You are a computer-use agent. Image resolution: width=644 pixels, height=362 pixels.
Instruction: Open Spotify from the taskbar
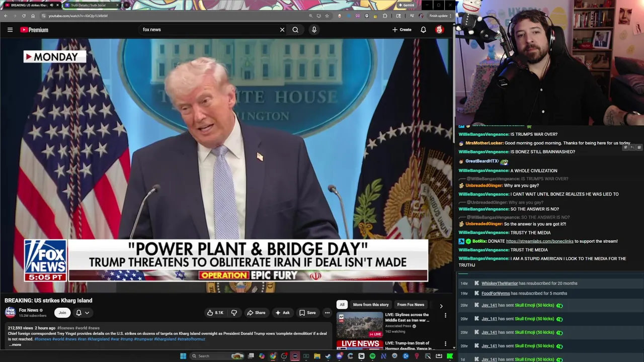372,356
